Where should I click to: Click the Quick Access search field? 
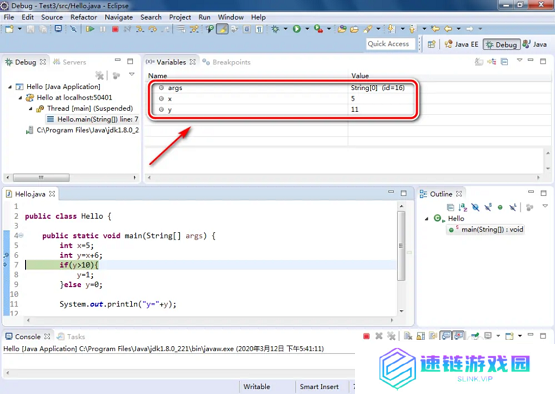390,44
